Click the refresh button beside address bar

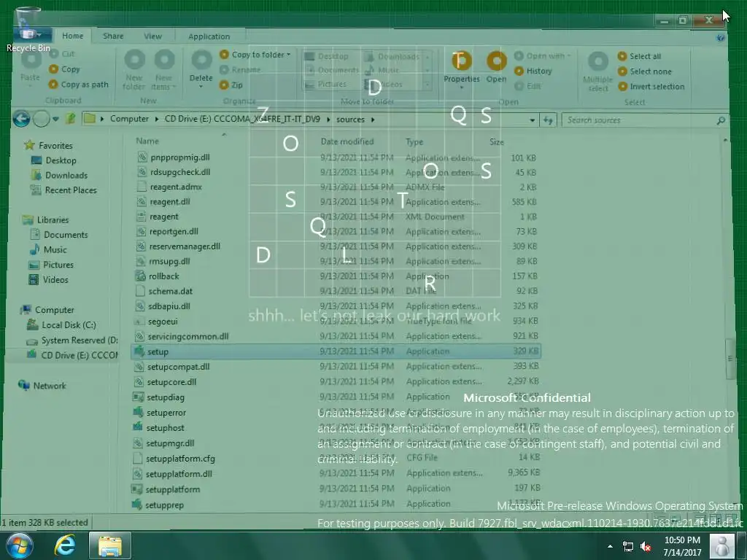[548, 120]
